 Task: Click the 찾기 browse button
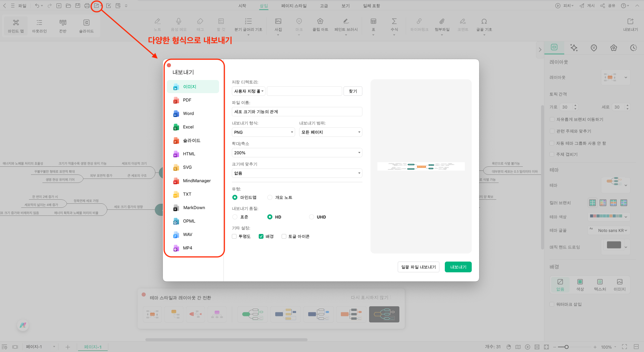tap(353, 91)
